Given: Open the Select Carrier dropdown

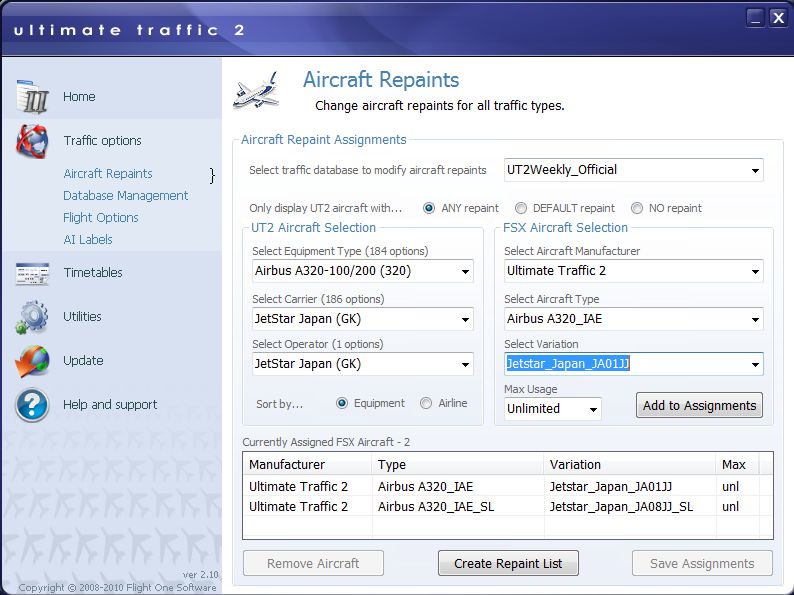Looking at the screenshot, I should (363, 319).
